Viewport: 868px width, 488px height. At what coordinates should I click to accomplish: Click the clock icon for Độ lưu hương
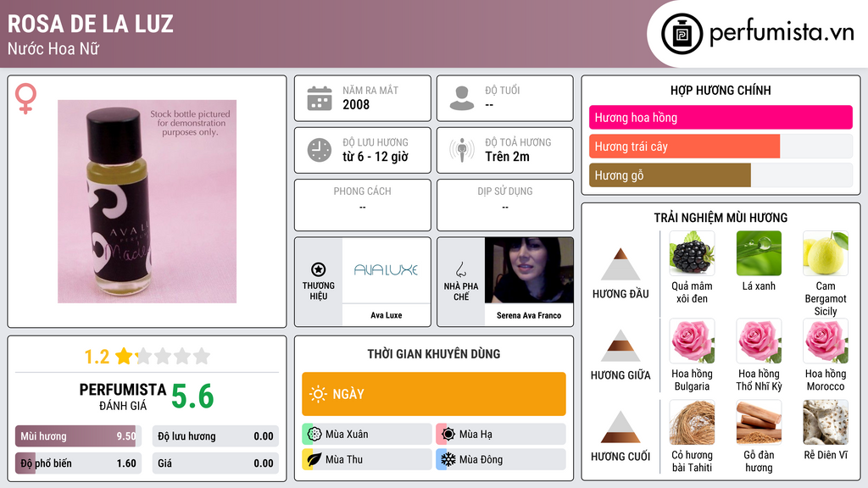coord(320,150)
